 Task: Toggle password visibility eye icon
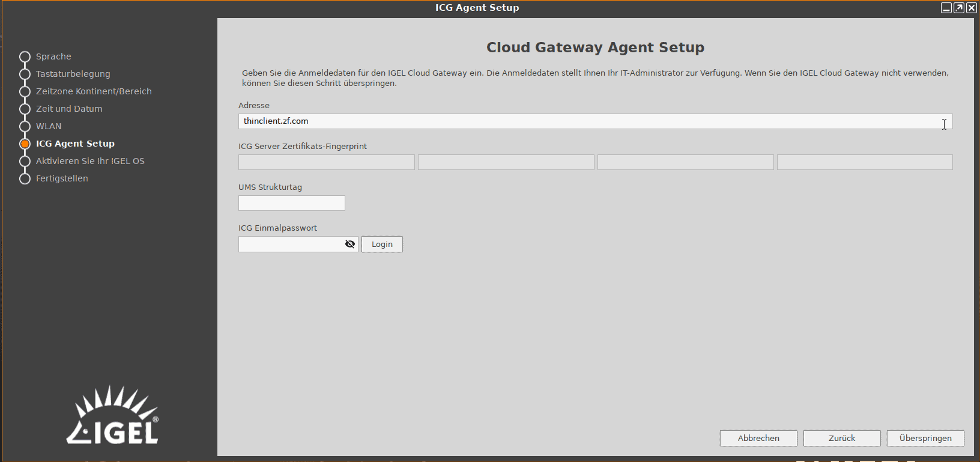point(350,244)
